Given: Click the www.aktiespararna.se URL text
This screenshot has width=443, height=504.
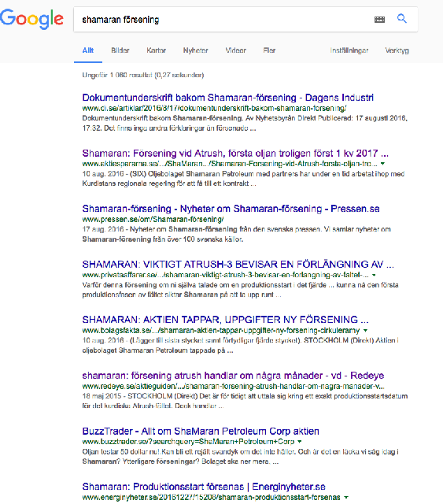Looking at the screenshot, I should [x=230, y=164].
